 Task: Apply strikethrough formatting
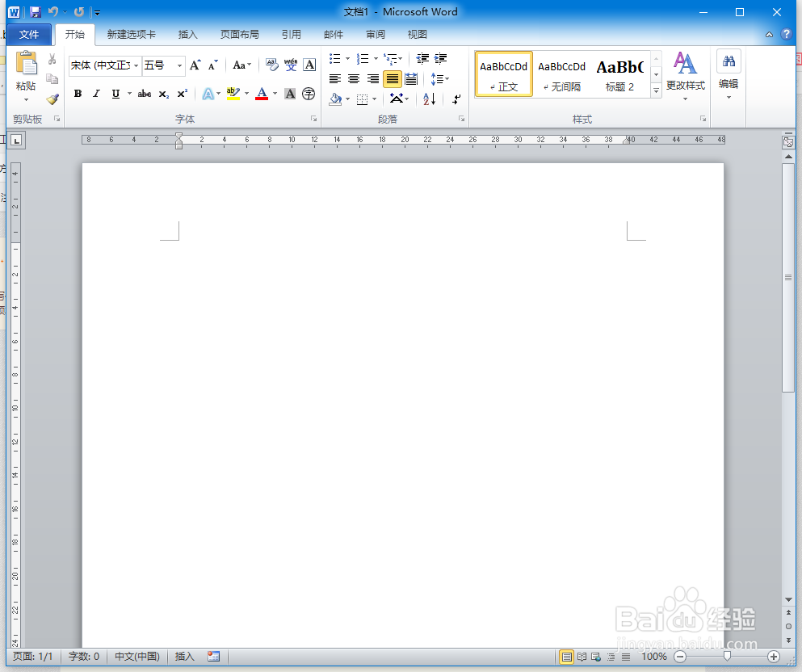pos(145,94)
